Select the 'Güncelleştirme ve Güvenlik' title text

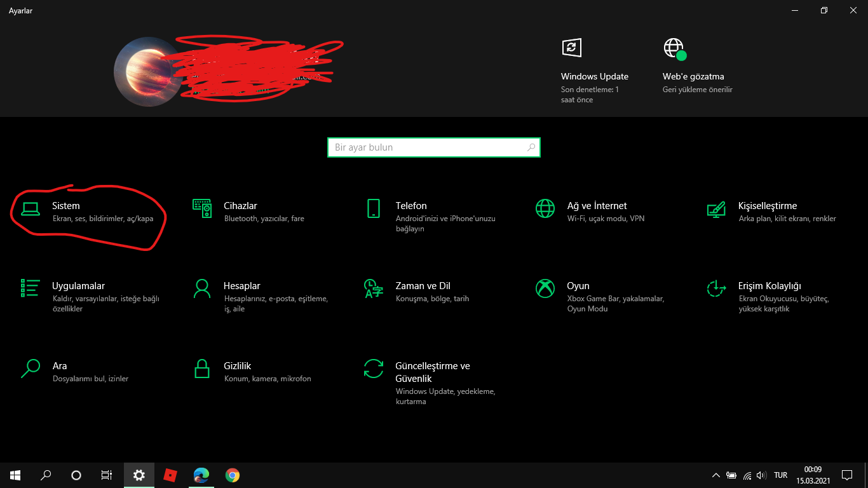pyautogui.click(x=433, y=372)
